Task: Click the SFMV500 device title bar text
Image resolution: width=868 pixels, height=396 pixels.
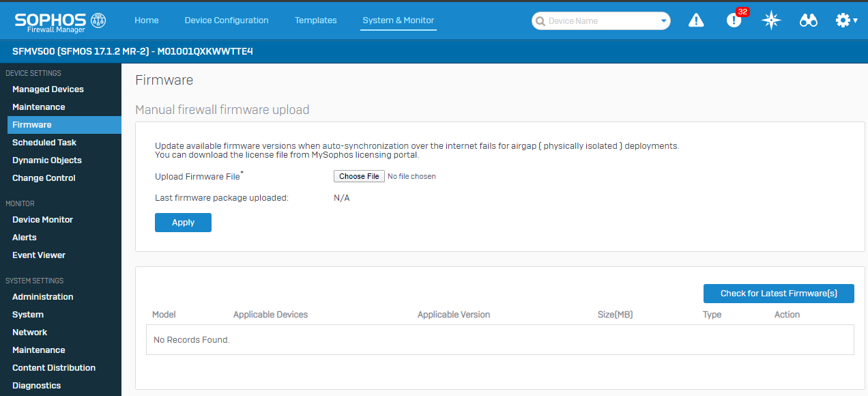Action: (x=132, y=51)
